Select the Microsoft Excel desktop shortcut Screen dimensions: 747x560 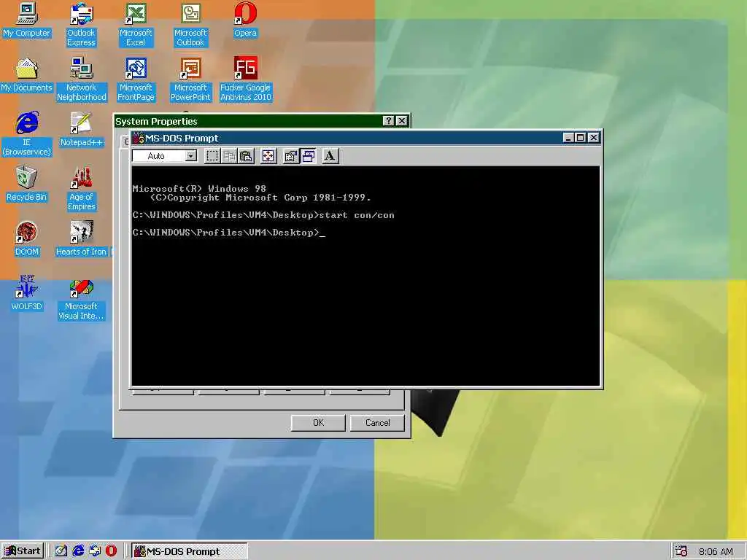(x=136, y=24)
